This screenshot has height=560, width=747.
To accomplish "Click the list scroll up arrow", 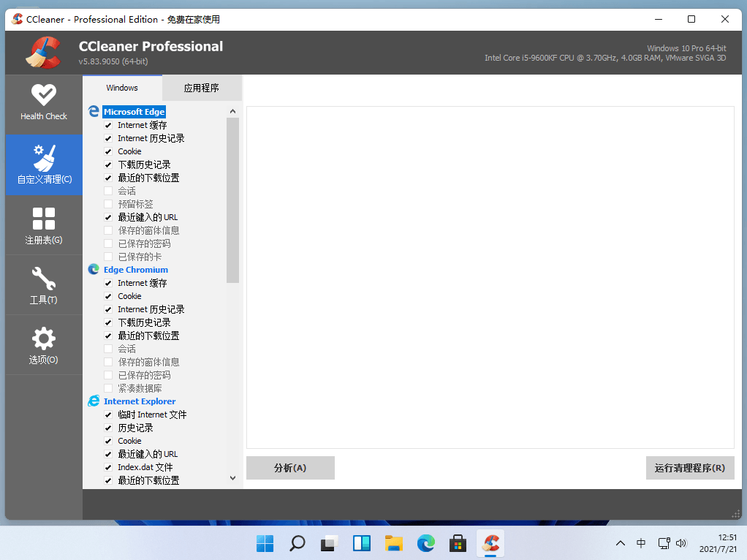I will click(x=232, y=111).
